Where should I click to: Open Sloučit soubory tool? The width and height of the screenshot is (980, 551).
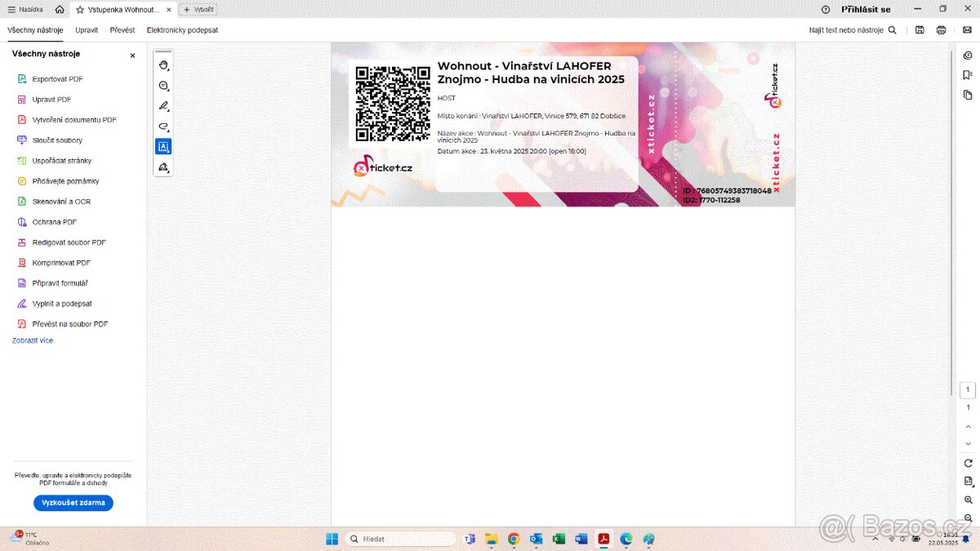(51, 140)
